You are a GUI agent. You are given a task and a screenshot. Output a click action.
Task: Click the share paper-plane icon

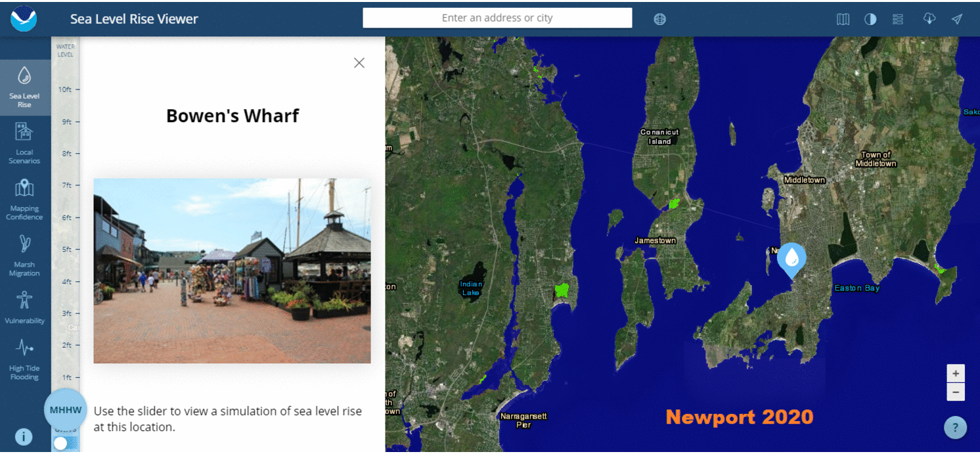coord(956,18)
